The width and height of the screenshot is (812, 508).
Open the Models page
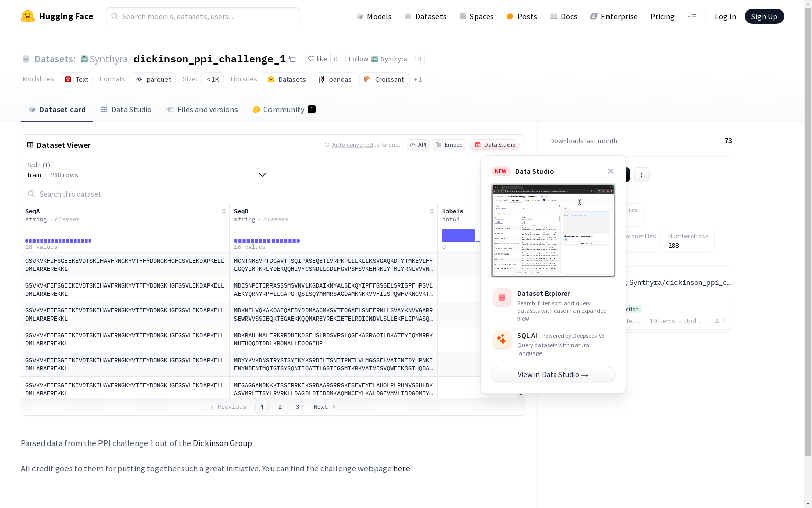[x=374, y=16]
